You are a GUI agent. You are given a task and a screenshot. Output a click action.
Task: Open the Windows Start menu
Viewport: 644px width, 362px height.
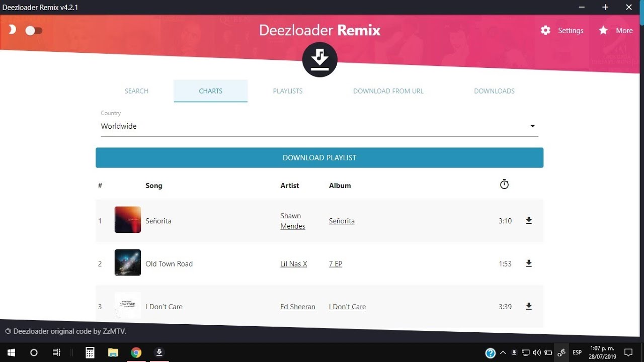[11, 352]
